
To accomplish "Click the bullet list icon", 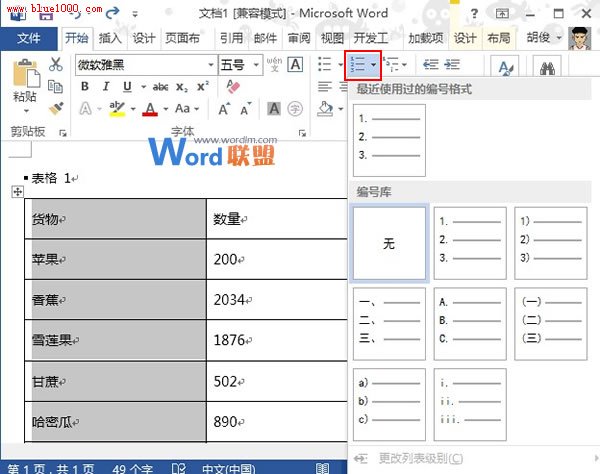I will [x=324, y=65].
